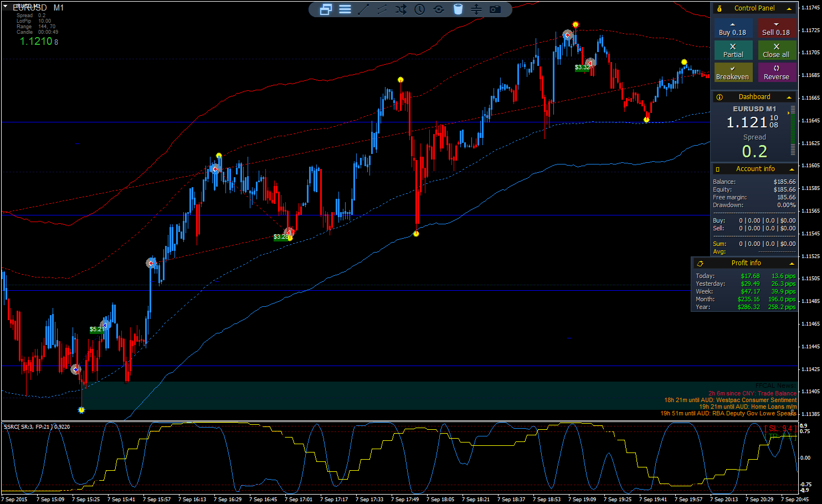Click the $3.28 profit label on chart
This screenshot has height=504, width=822.
click(x=281, y=237)
